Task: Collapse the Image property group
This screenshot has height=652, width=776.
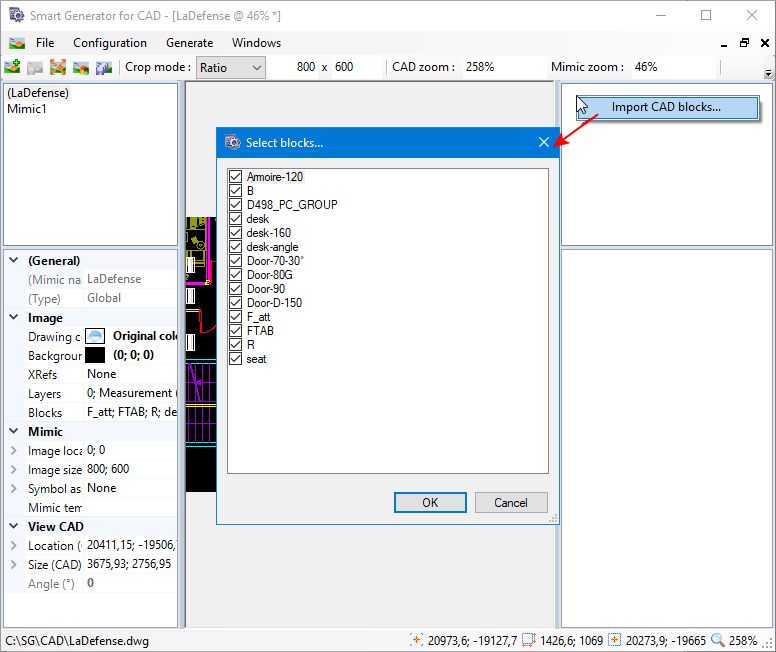Action: pyautogui.click(x=13, y=318)
